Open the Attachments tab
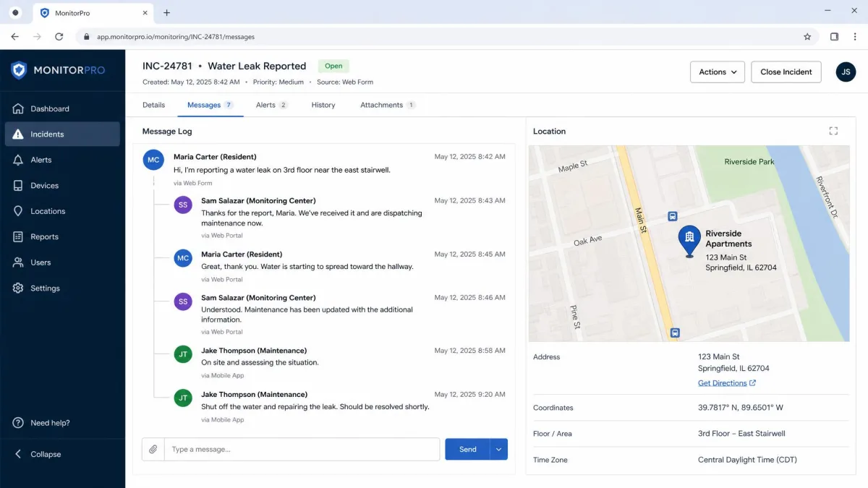 tap(388, 105)
